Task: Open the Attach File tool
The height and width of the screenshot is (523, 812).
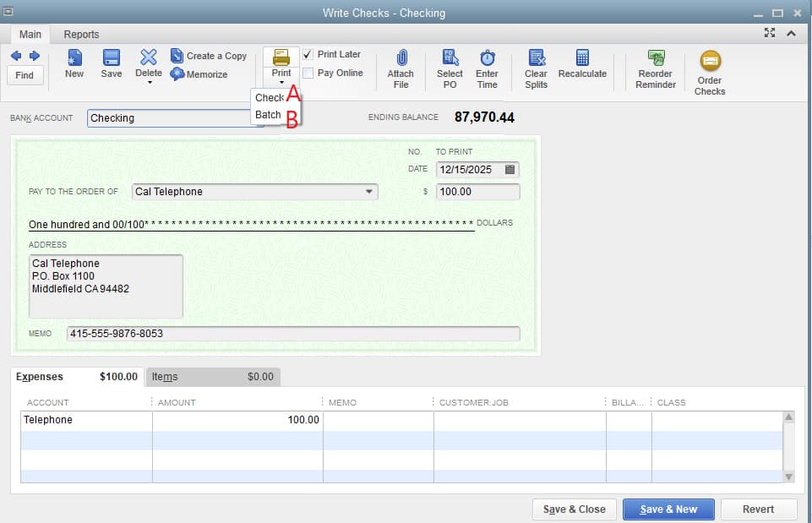Action: coord(400,63)
